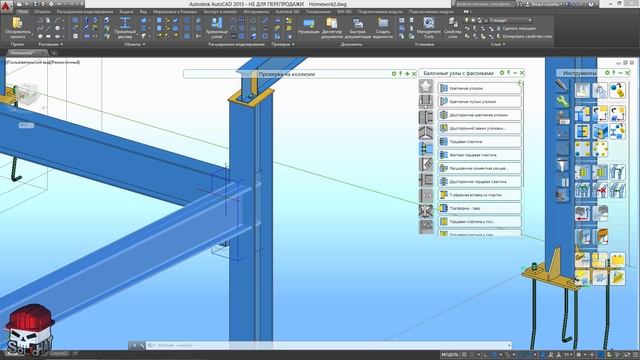Select the Rolled I-beam (Прокатный двутавр) tool

pyautogui.click(x=125, y=28)
